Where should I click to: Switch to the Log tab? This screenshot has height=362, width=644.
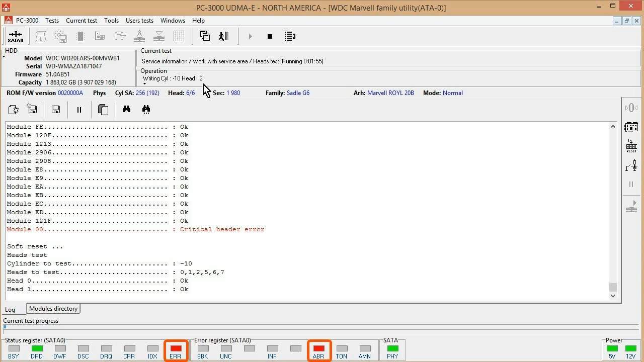pos(10,310)
